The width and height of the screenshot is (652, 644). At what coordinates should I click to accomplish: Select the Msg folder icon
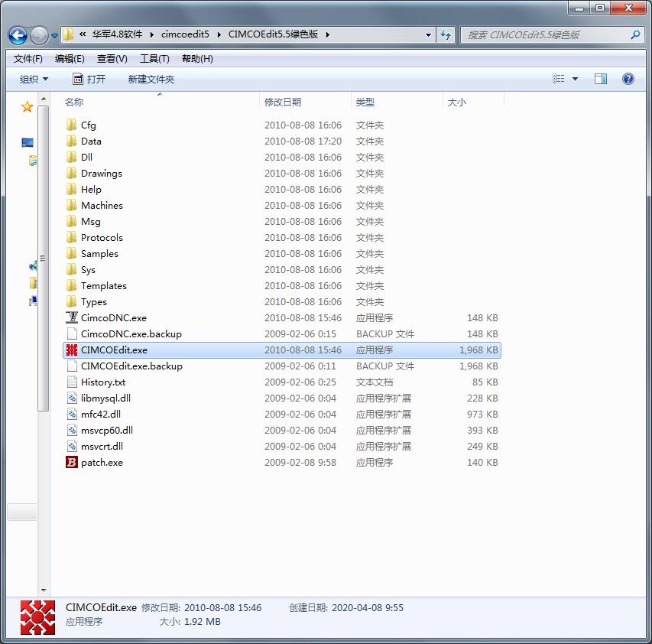tap(72, 221)
